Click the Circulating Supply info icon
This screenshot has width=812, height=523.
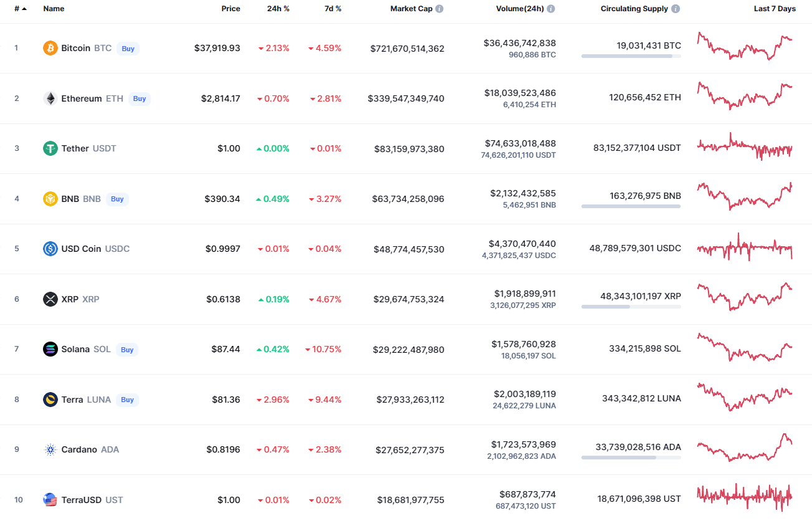coord(676,9)
